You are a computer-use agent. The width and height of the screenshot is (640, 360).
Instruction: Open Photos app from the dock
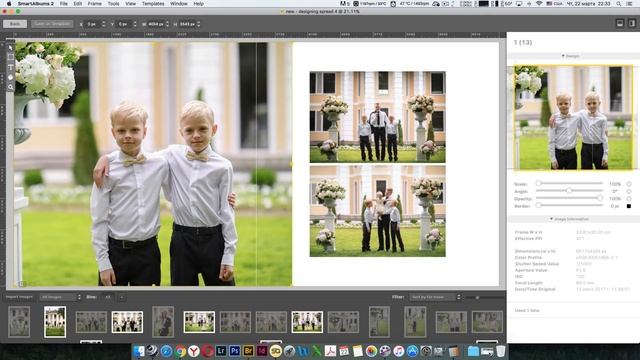[x=371, y=351]
